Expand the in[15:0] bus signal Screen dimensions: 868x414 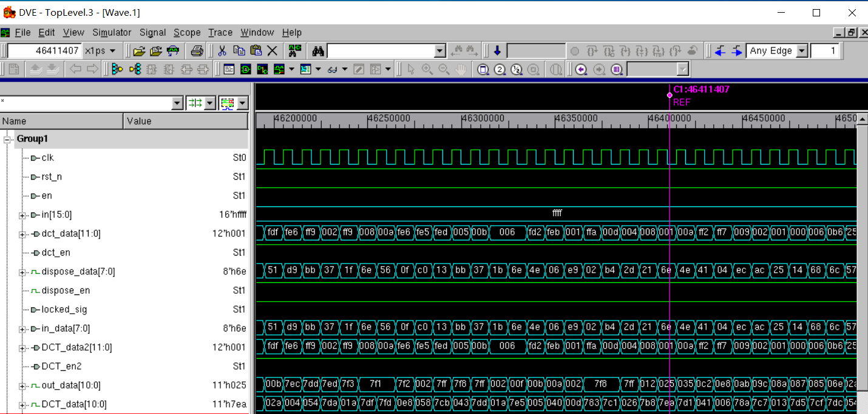click(22, 215)
